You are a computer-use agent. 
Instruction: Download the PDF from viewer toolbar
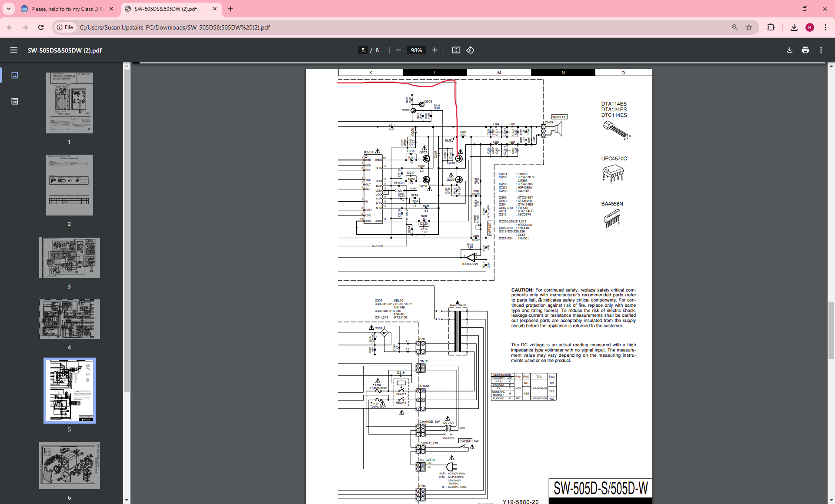[x=790, y=50]
